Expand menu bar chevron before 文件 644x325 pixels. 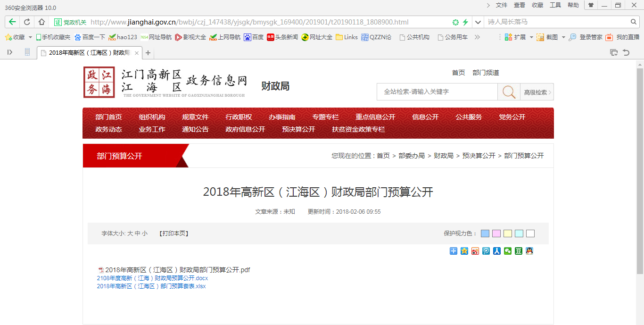[488, 5]
